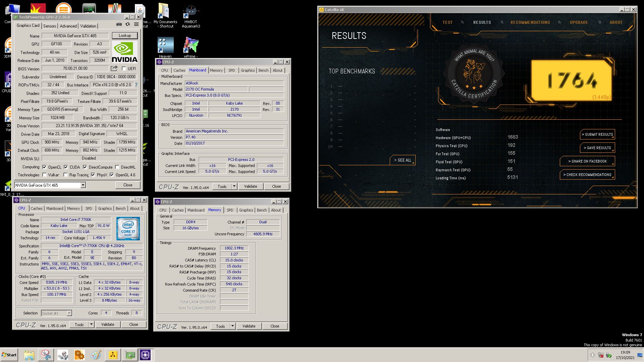Click the Intel Core i7 logo in CPU-Z
644x362 pixels.
128,229
